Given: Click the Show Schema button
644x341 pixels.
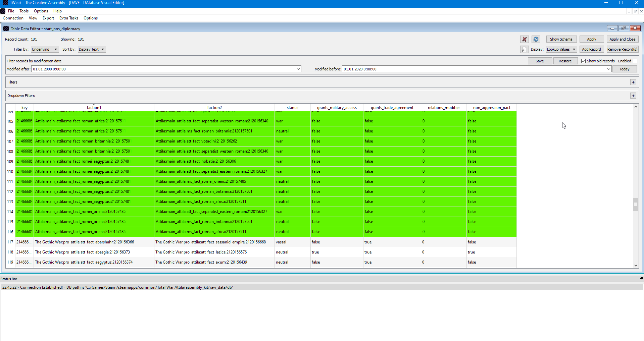Looking at the screenshot, I should point(561,39).
